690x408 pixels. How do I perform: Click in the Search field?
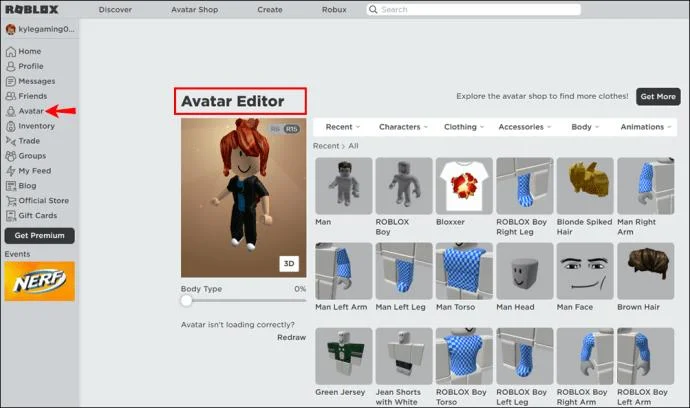click(474, 10)
